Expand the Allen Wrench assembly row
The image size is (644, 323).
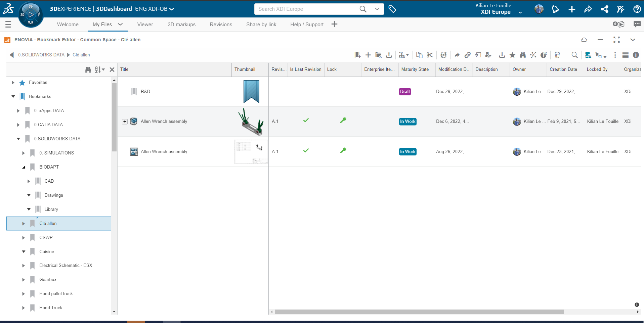[125, 122]
